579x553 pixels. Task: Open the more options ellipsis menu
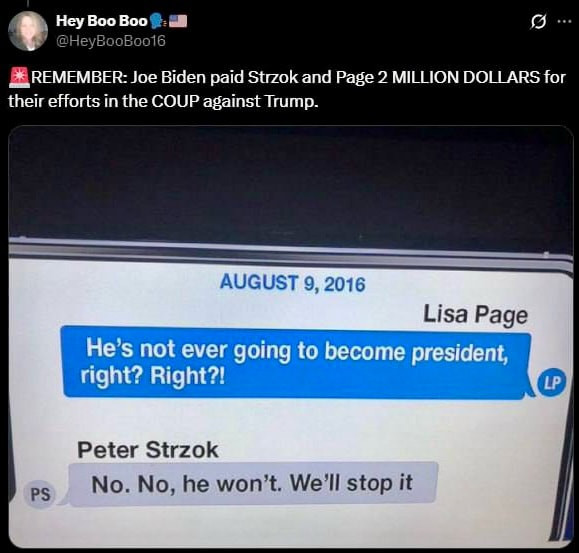pyautogui.click(x=565, y=21)
